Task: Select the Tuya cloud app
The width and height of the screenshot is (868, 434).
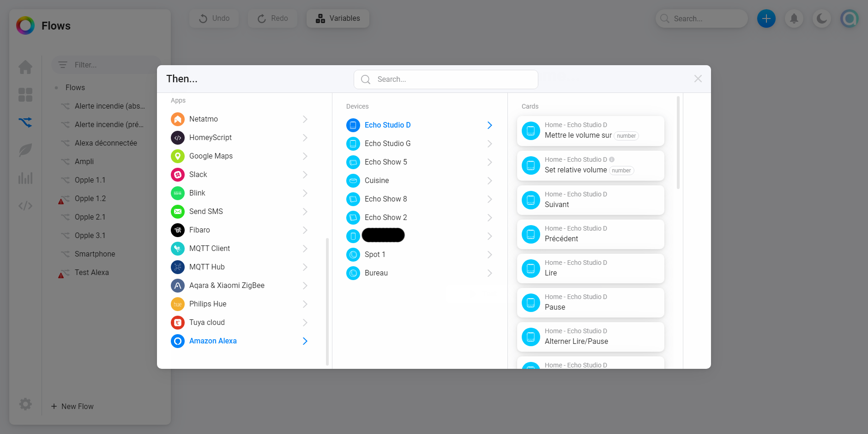Action: click(x=240, y=323)
